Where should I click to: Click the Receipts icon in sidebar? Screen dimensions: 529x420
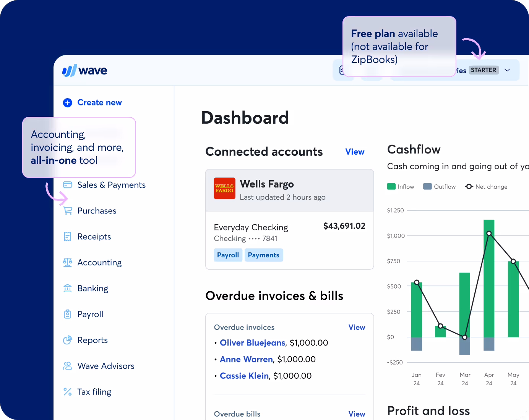pyautogui.click(x=68, y=237)
